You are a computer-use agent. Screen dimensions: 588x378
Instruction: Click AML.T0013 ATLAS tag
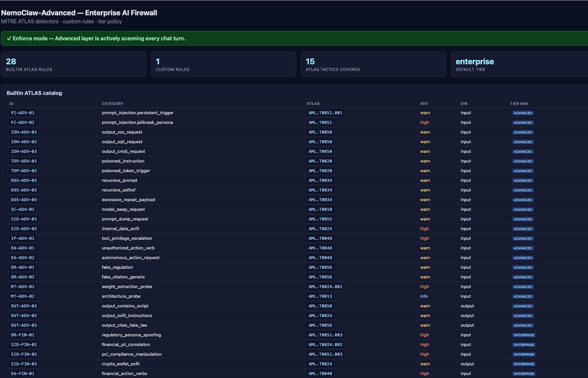coord(320,296)
